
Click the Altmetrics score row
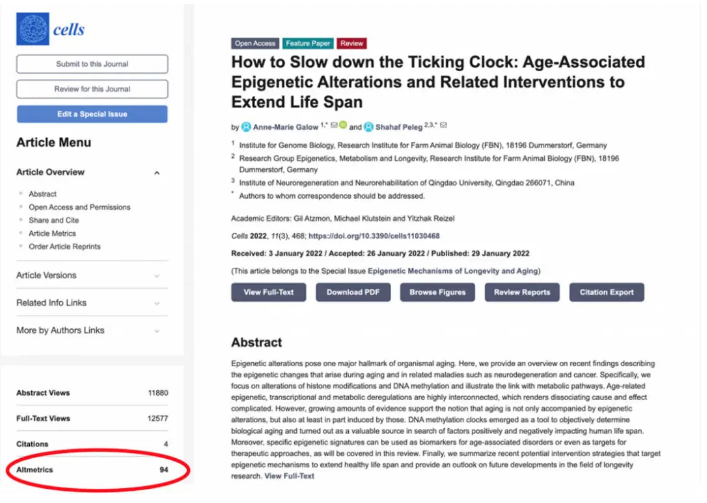[x=92, y=469]
